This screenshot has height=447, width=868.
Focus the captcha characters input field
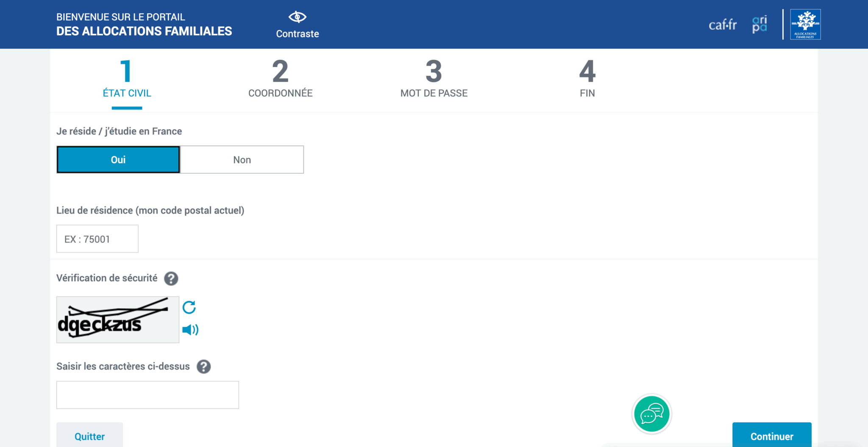click(147, 395)
